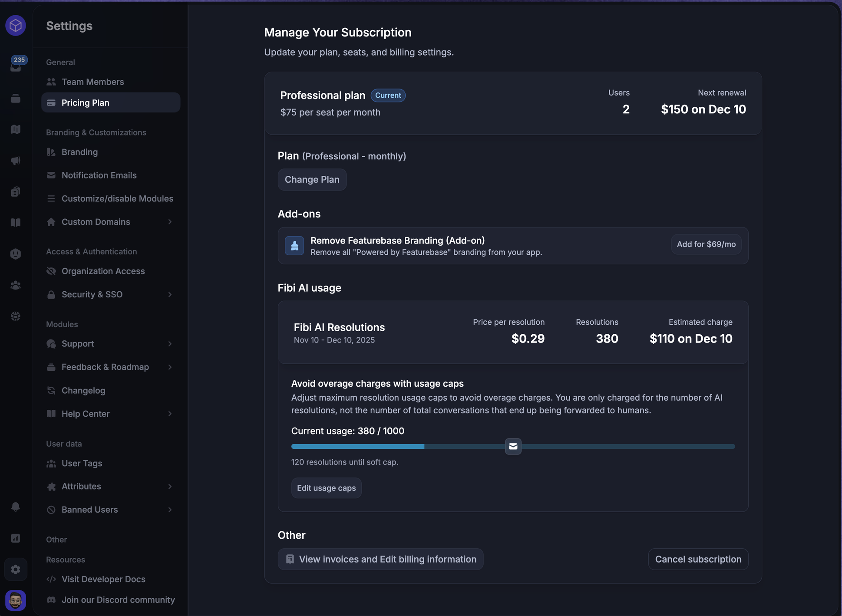
Task: Open the surveys clipboard icon
Action: (x=16, y=191)
